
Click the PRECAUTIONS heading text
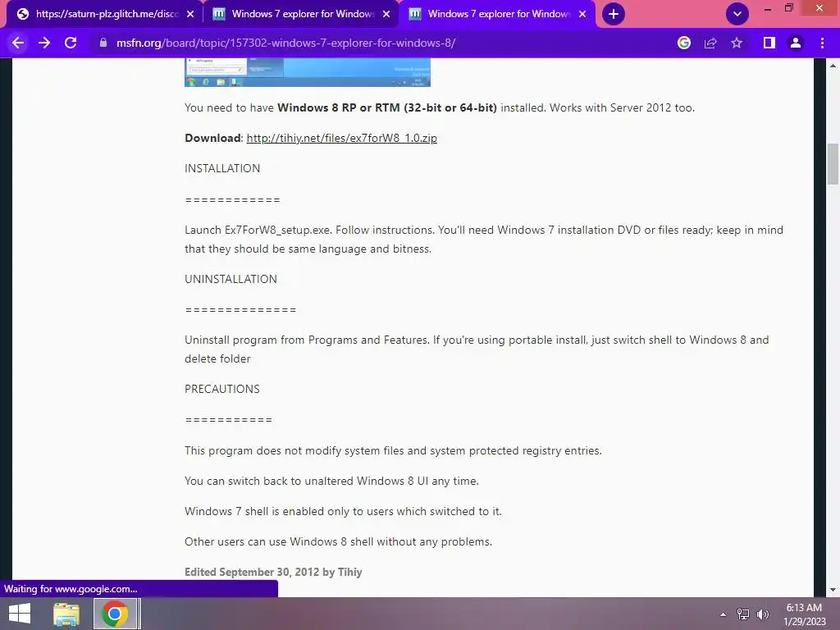[x=222, y=389]
